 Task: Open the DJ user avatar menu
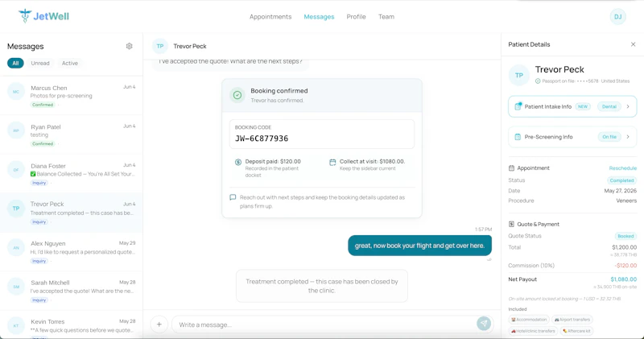click(x=617, y=17)
